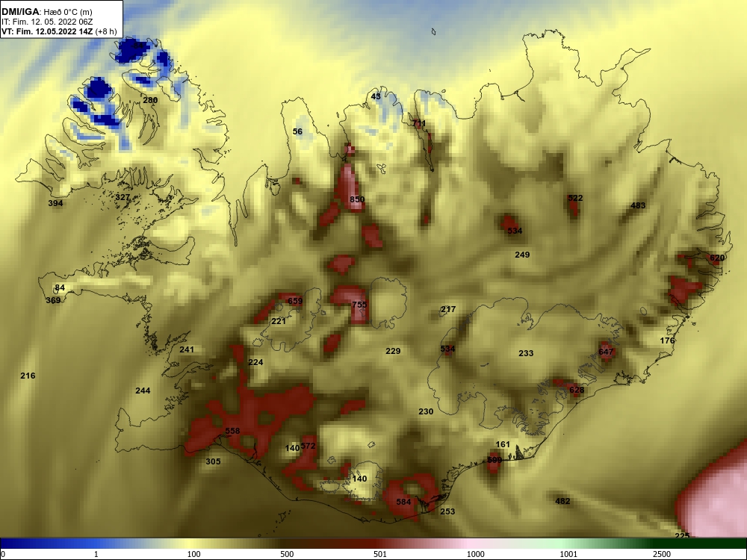Click the 647 value on the map
This screenshot has height=560, width=747.
tap(606, 352)
